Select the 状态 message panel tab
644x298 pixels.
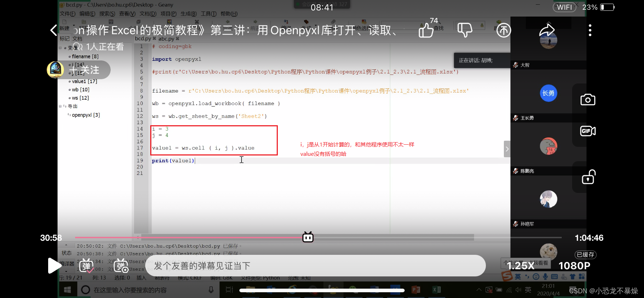point(66,253)
